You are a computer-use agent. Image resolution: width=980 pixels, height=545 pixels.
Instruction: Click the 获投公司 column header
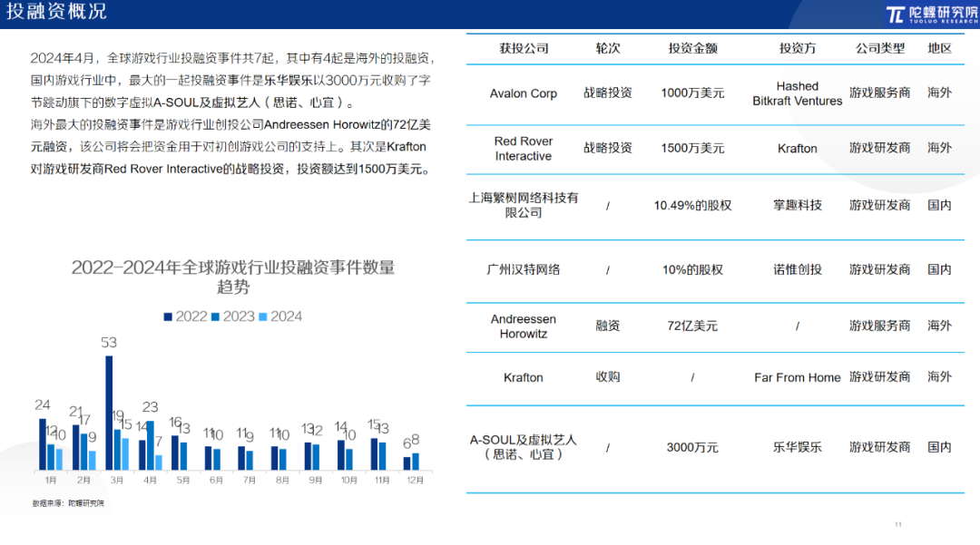[x=524, y=49]
